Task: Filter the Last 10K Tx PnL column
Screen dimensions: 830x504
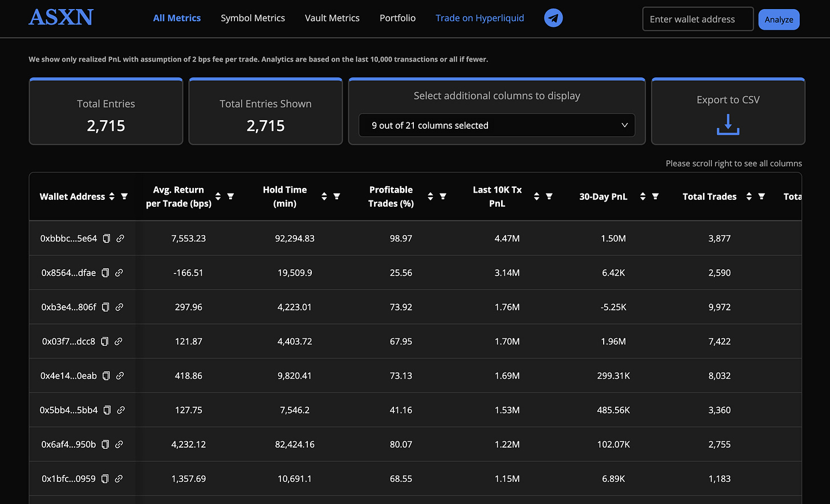Action: pos(549,196)
